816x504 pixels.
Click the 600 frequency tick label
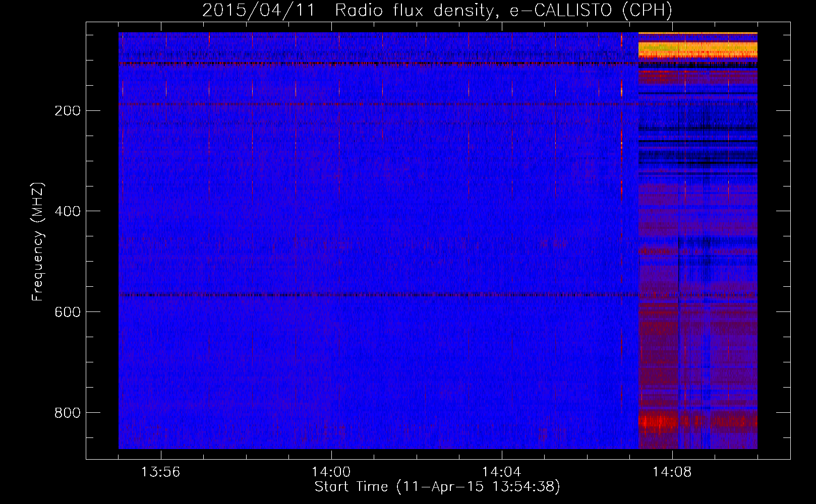point(67,312)
